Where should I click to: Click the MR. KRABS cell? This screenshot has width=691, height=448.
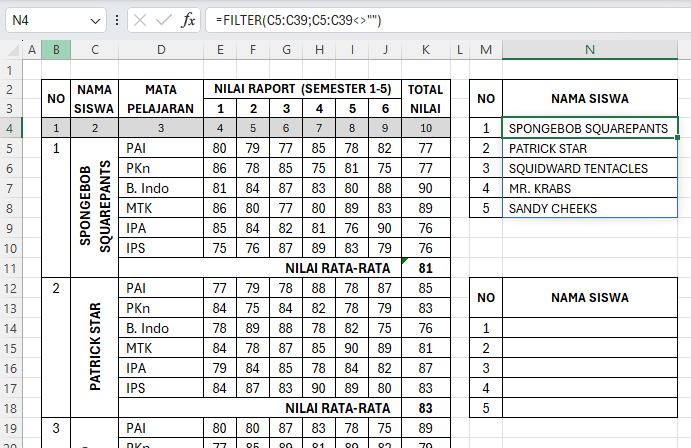tap(590, 189)
